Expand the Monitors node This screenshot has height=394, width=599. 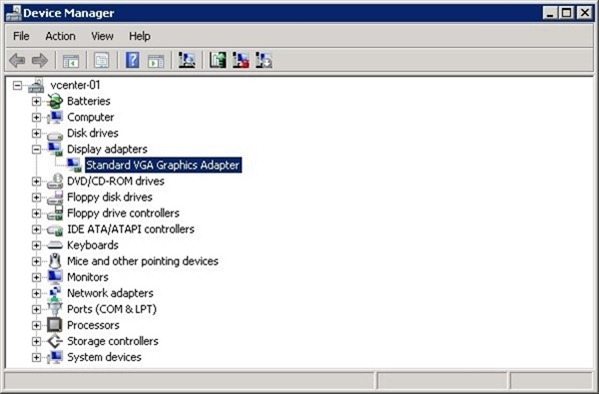click(36, 277)
